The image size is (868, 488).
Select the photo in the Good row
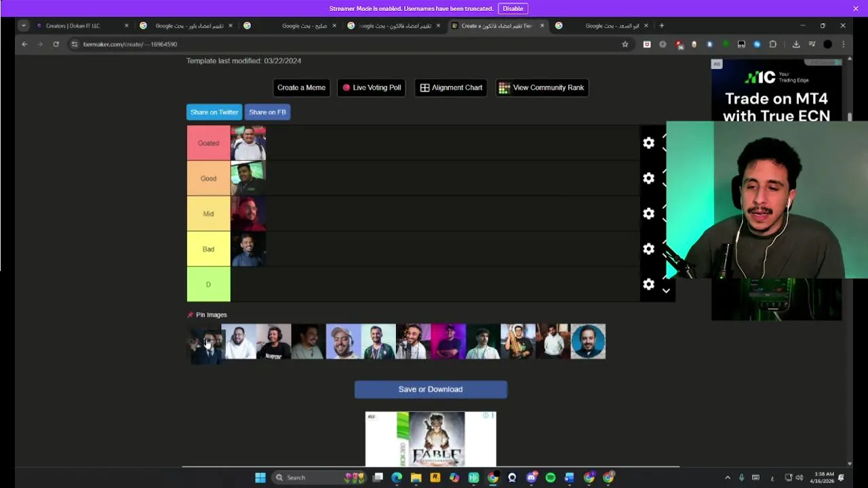248,178
